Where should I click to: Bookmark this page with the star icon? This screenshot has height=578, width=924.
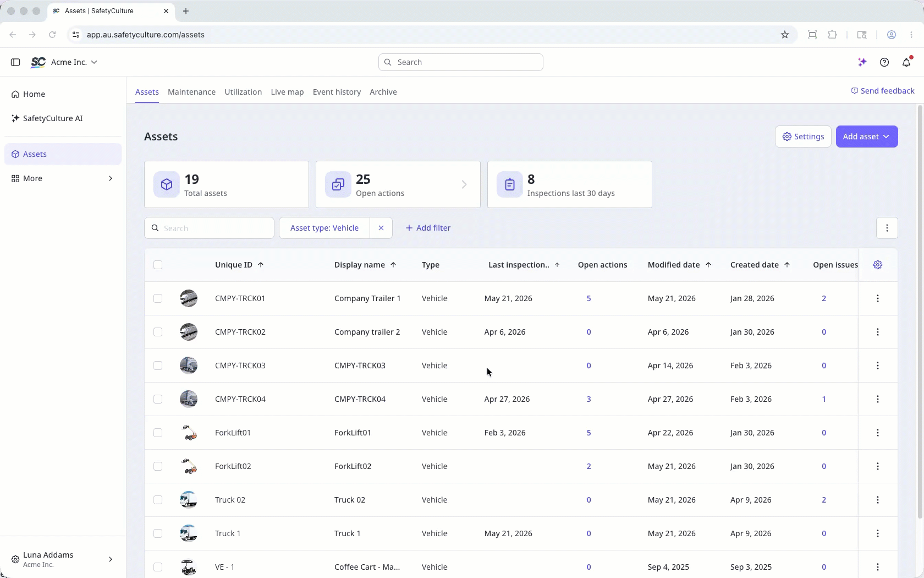click(x=785, y=35)
